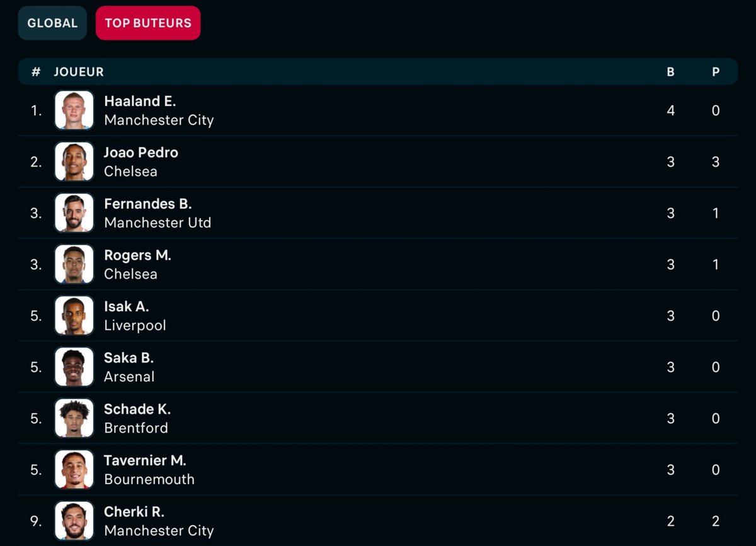Open Saka B. player photo

tap(74, 367)
